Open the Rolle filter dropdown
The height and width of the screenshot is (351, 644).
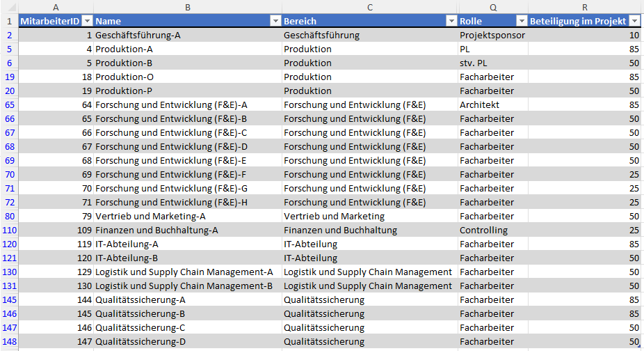pyautogui.click(x=521, y=21)
